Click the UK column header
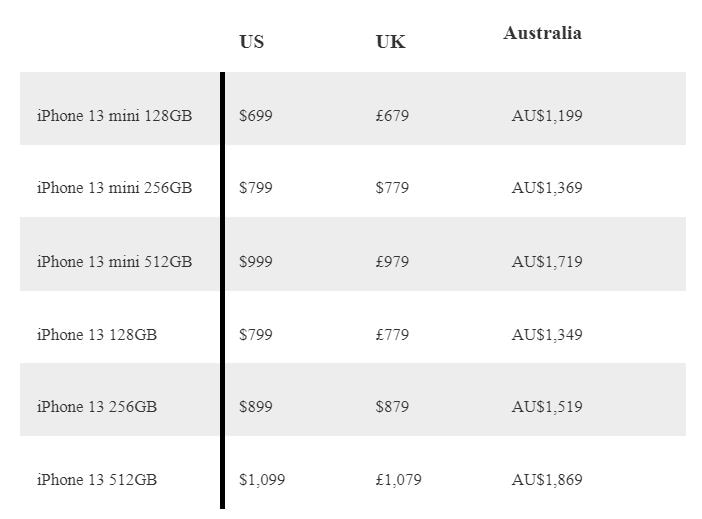The width and height of the screenshot is (702, 519). tap(390, 42)
